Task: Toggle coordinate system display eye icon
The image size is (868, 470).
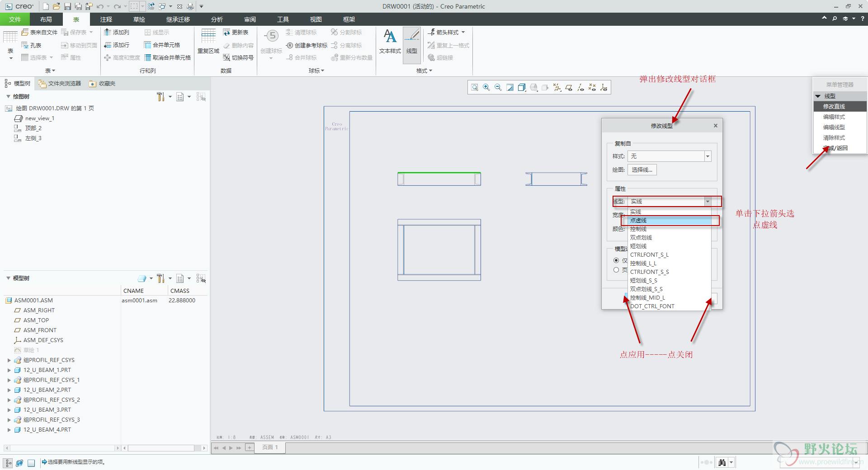Action: coord(604,87)
